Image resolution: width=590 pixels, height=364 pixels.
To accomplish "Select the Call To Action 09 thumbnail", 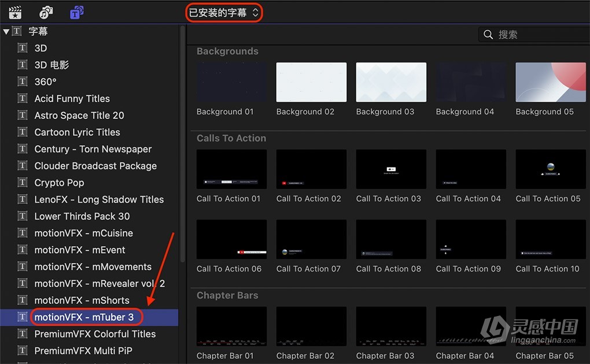I will tap(471, 240).
